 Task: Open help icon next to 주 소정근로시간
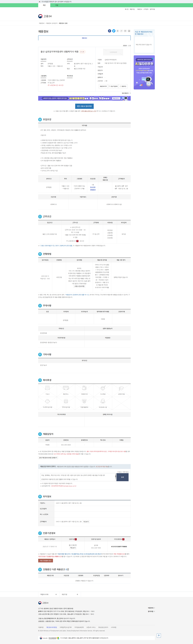tap(77, 241)
